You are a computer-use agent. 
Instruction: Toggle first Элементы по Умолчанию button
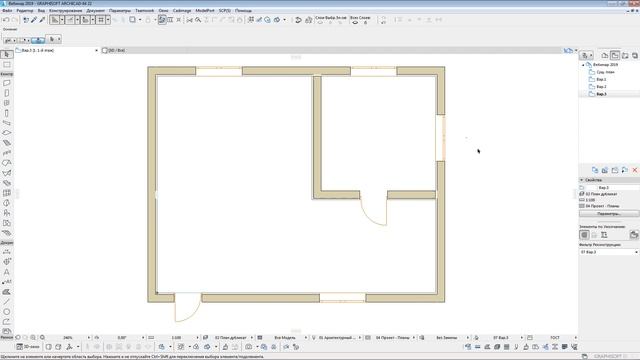pos(584,235)
